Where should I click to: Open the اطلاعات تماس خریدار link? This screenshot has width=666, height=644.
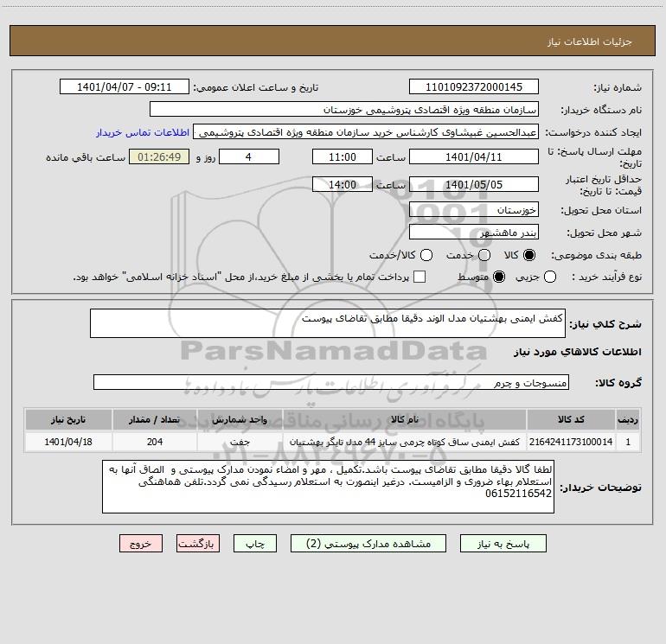tap(143, 132)
